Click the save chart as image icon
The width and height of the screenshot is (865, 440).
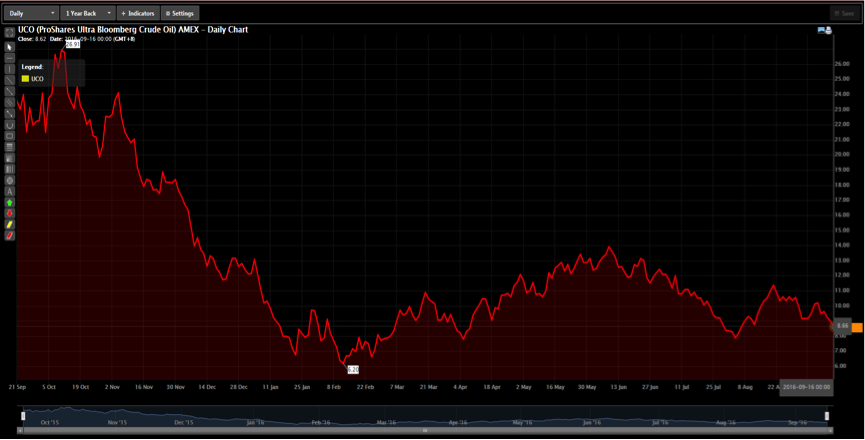(x=821, y=31)
